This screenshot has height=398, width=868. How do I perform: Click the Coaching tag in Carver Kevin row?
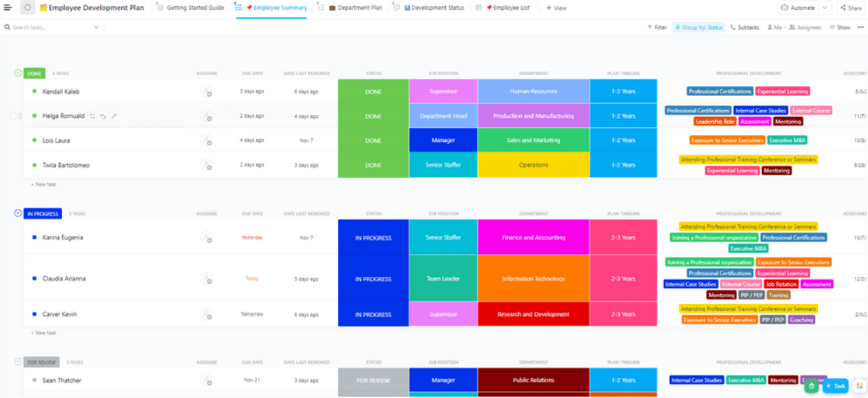802,320
